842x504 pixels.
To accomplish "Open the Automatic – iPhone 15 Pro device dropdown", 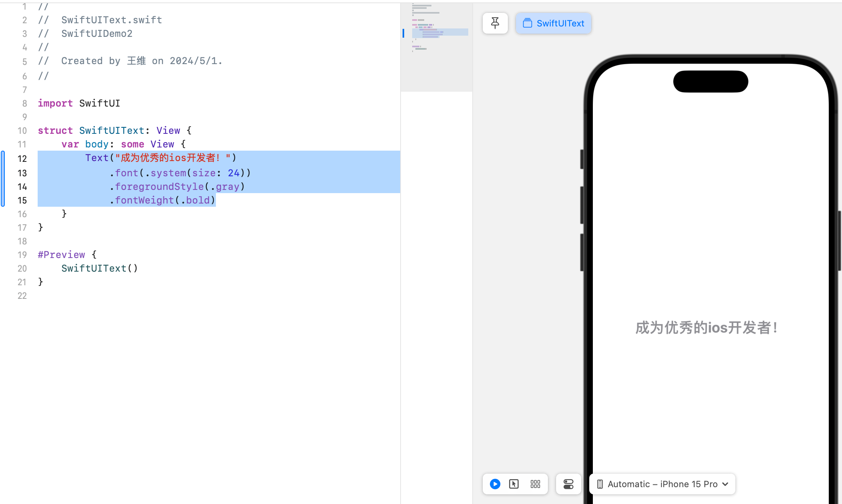I will 662,484.
